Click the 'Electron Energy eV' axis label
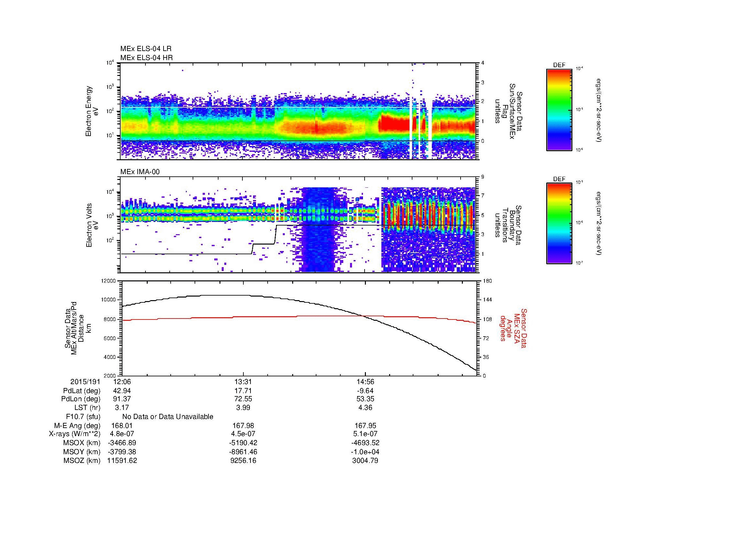Screen dimensions: 756x534 point(92,111)
